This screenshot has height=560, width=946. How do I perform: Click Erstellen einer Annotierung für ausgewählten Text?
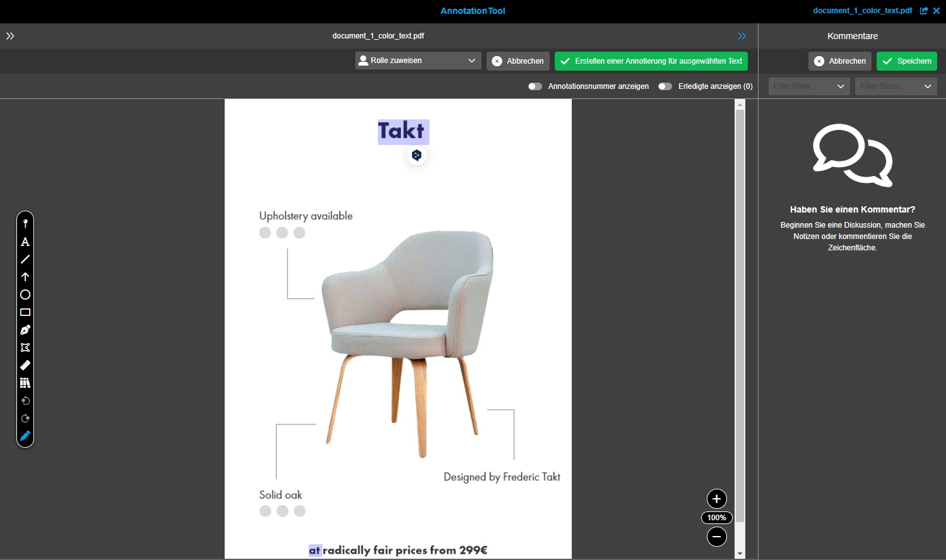(x=651, y=61)
